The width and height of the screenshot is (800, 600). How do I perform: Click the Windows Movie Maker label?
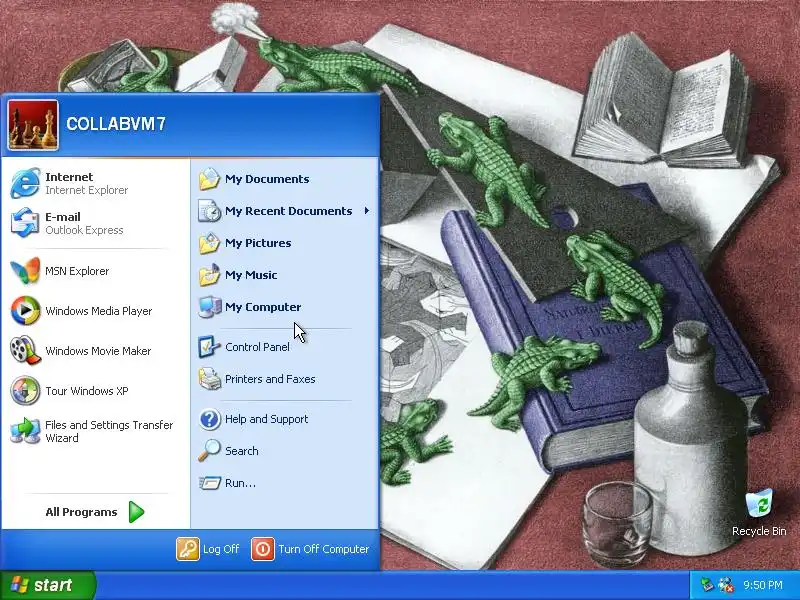point(98,351)
